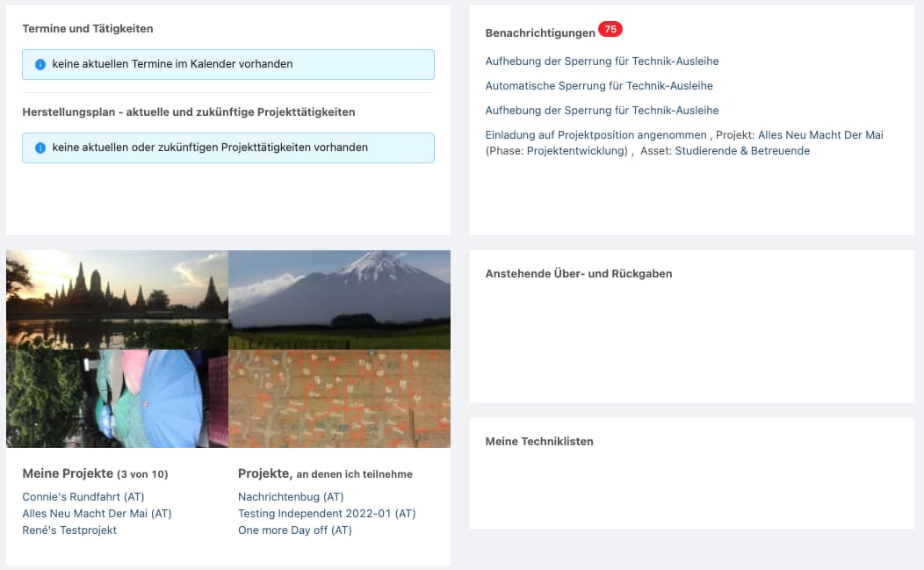
Task: Select Testing Independent 2022-01 (AT) project
Action: 327,514
